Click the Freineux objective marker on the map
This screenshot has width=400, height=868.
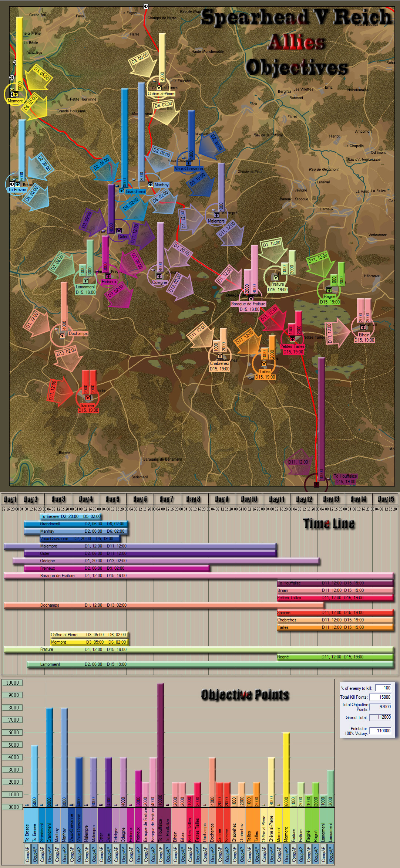tap(108, 276)
